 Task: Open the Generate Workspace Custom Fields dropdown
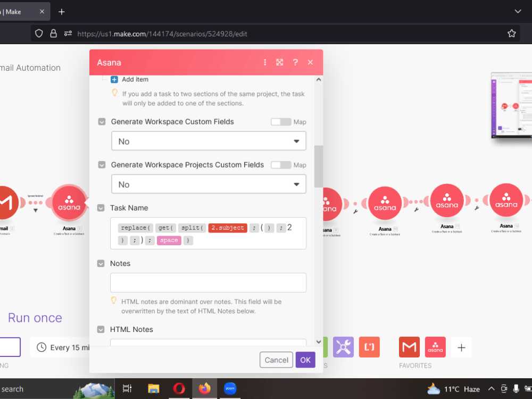[x=209, y=141]
